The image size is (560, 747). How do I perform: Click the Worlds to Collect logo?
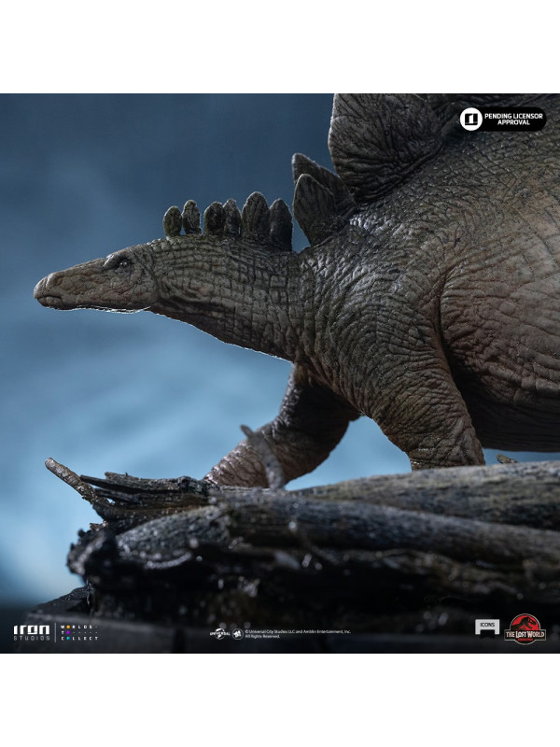[x=79, y=632]
